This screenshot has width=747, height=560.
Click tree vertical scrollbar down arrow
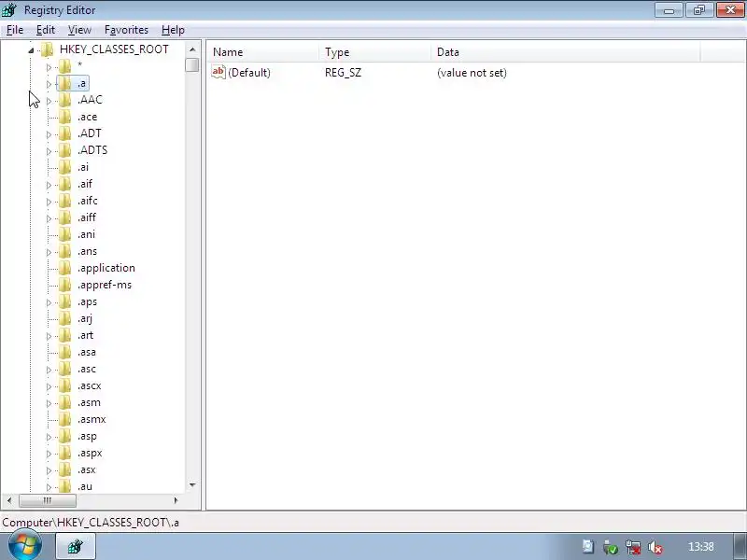[x=192, y=485]
